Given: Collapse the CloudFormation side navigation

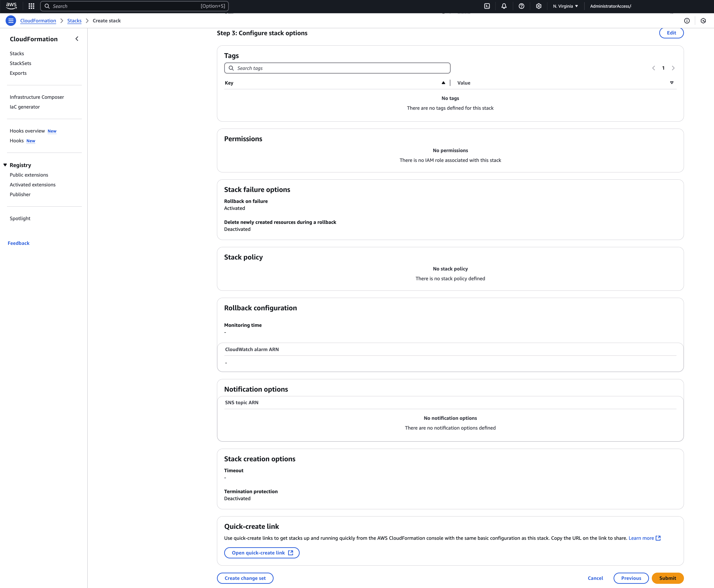Looking at the screenshot, I should tap(77, 39).
